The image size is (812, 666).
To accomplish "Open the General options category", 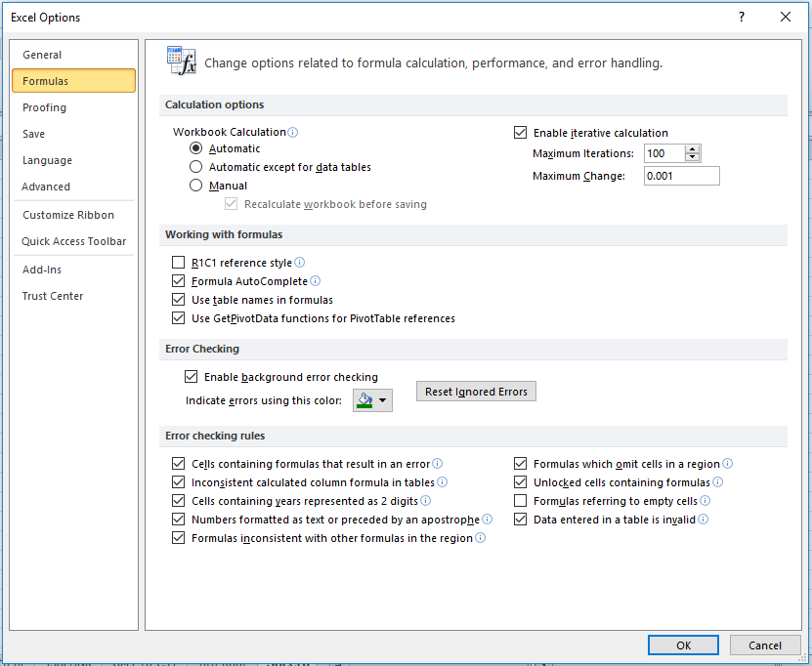I will point(73,55).
